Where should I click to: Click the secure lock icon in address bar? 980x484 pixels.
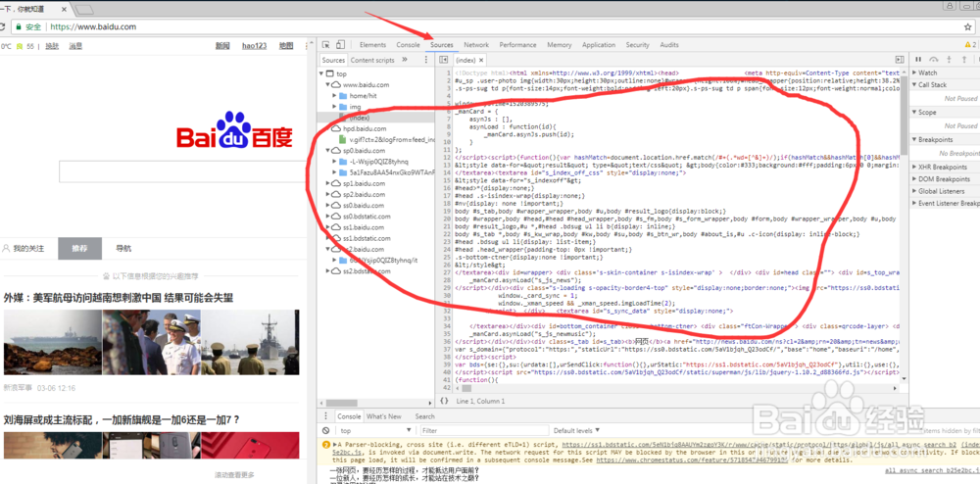[x=19, y=26]
